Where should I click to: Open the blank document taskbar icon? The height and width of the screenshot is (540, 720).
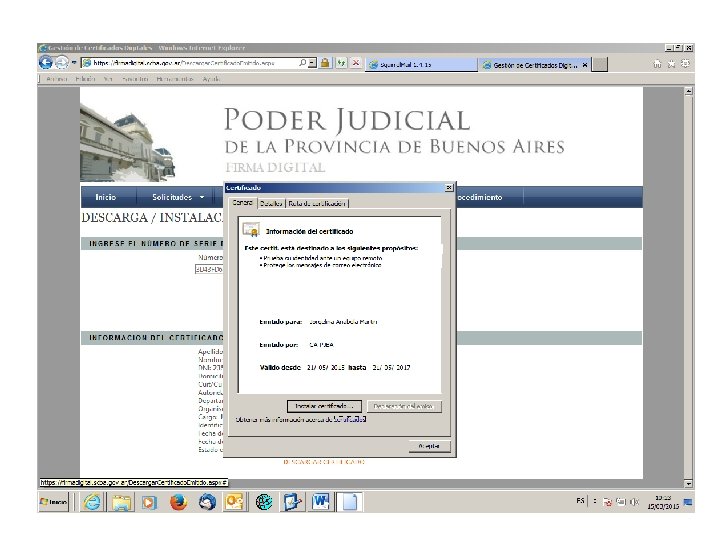click(349, 502)
